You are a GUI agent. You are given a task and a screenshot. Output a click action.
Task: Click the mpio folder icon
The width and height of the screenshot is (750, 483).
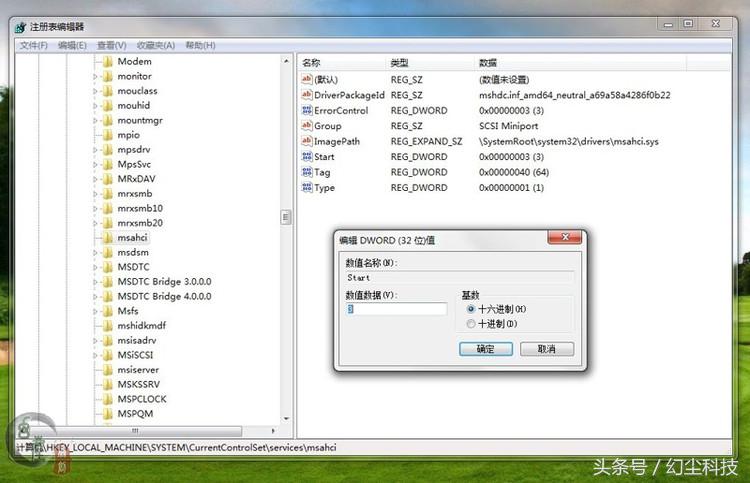point(108,135)
